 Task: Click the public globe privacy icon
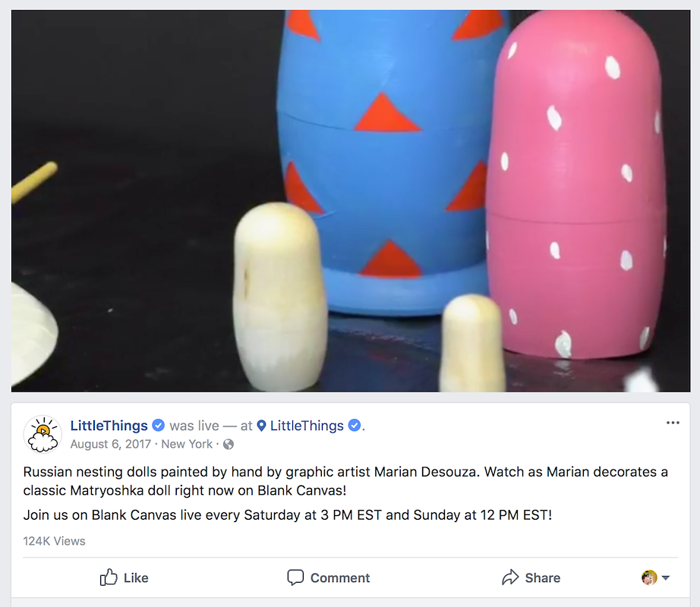pyautogui.click(x=228, y=444)
